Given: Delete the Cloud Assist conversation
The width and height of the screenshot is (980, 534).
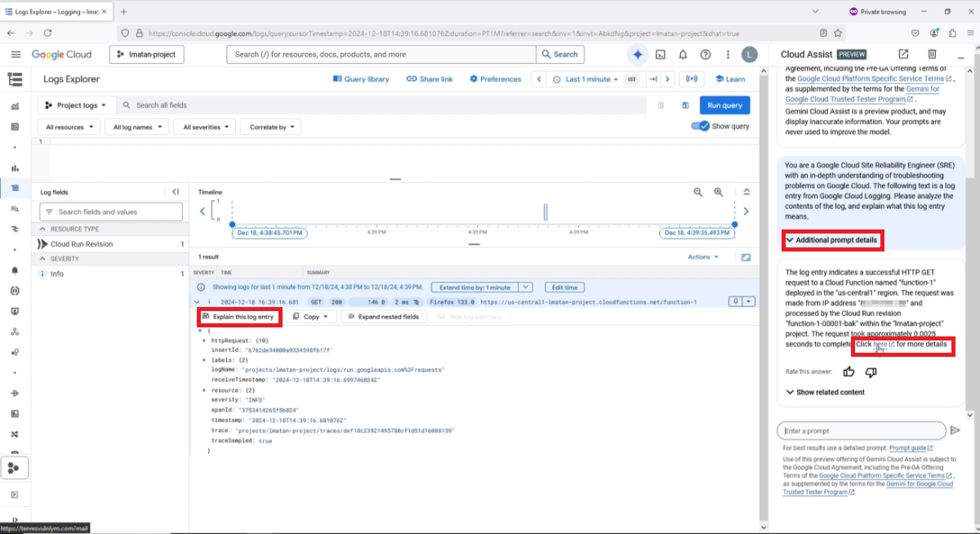Looking at the screenshot, I should tap(932, 54).
